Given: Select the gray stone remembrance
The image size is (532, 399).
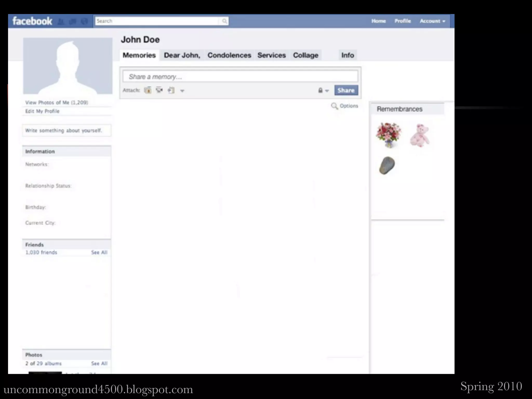Looking at the screenshot, I should tap(387, 165).
